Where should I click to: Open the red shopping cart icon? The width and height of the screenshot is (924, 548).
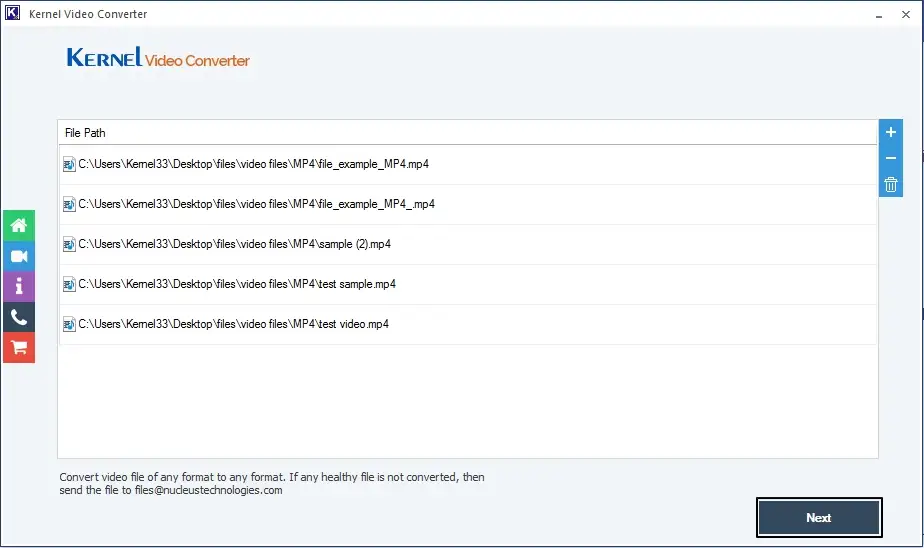19,348
